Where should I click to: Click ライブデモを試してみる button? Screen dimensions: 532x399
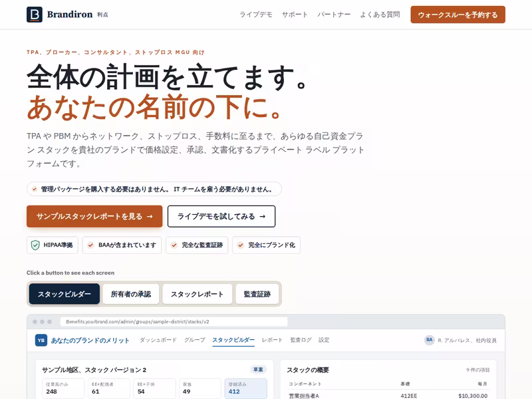[221, 216]
